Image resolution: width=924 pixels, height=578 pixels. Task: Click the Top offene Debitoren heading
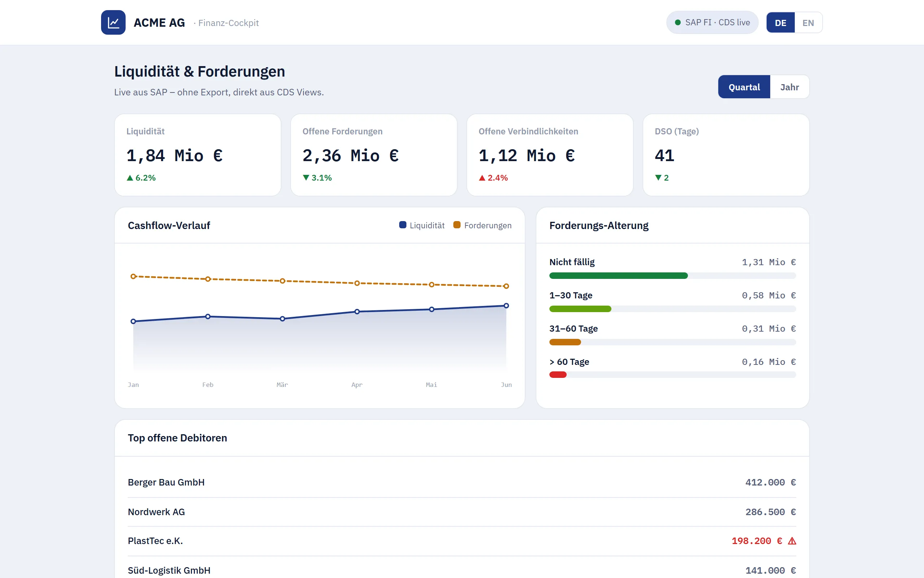tap(177, 438)
